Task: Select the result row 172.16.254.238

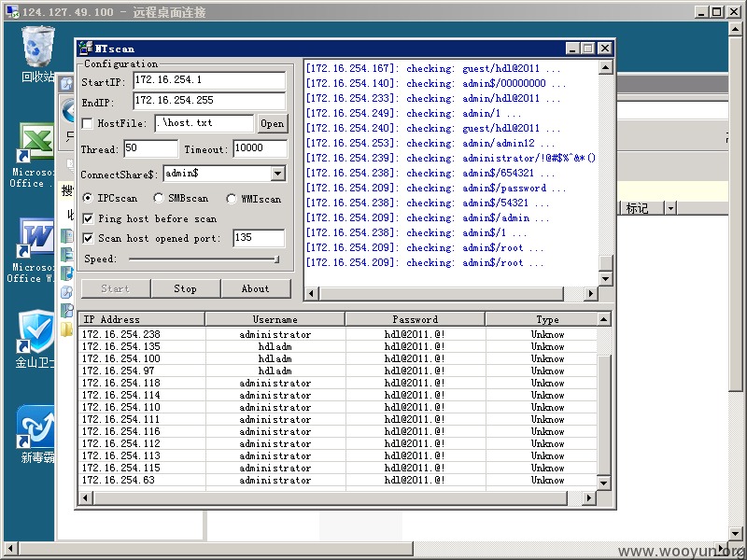Action: 338,334
